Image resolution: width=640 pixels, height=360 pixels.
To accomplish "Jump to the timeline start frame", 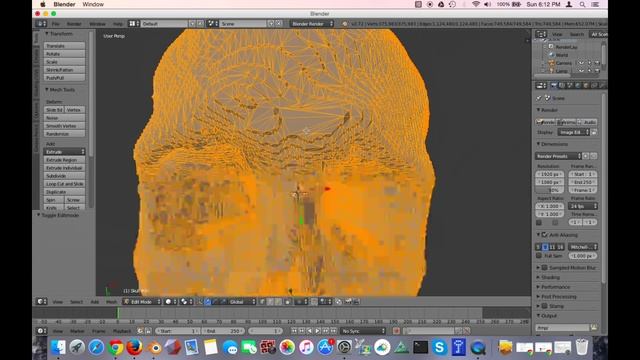I will pos(293,331).
